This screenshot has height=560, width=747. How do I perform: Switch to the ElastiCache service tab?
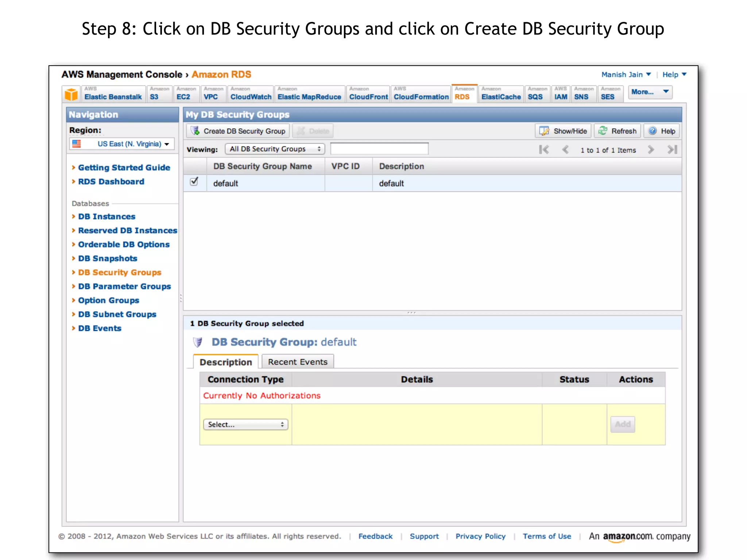tap(501, 94)
